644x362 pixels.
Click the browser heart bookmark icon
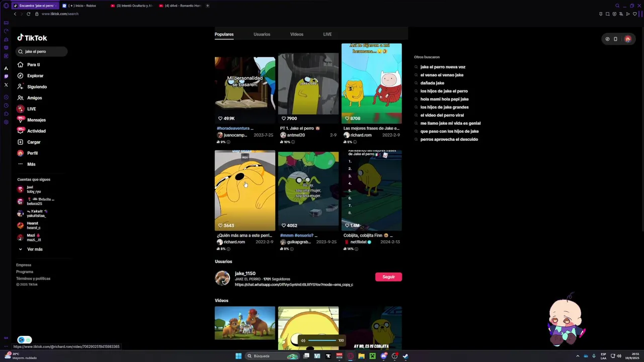[634, 14]
